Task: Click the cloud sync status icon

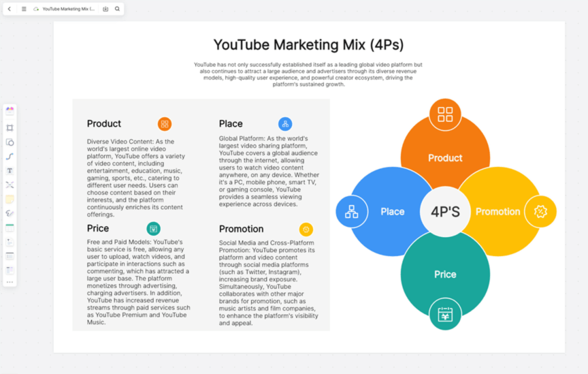Action: click(36, 9)
